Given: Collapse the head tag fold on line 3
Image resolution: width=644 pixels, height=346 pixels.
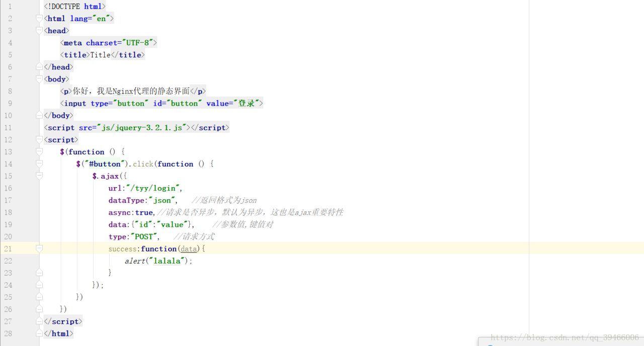Looking at the screenshot, I should pyautogui.click(x=39, y=31).
